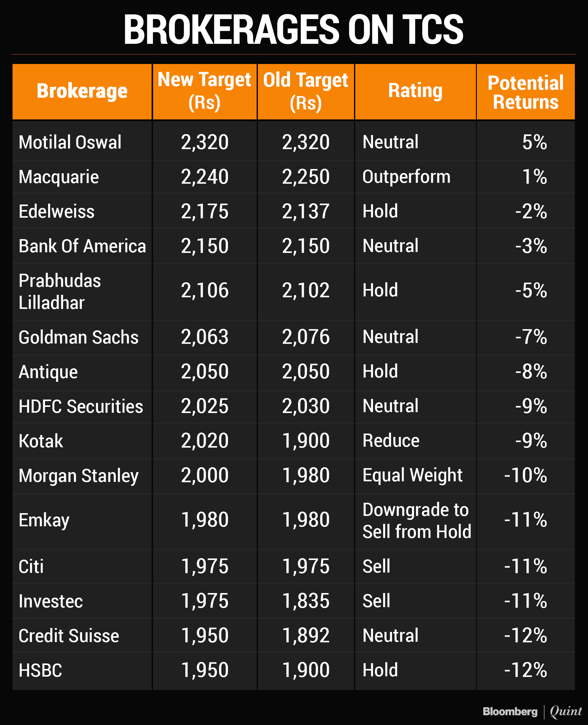
Task: Click Morgan Stanley's Equal Weight rating
Action: point(412,475)
